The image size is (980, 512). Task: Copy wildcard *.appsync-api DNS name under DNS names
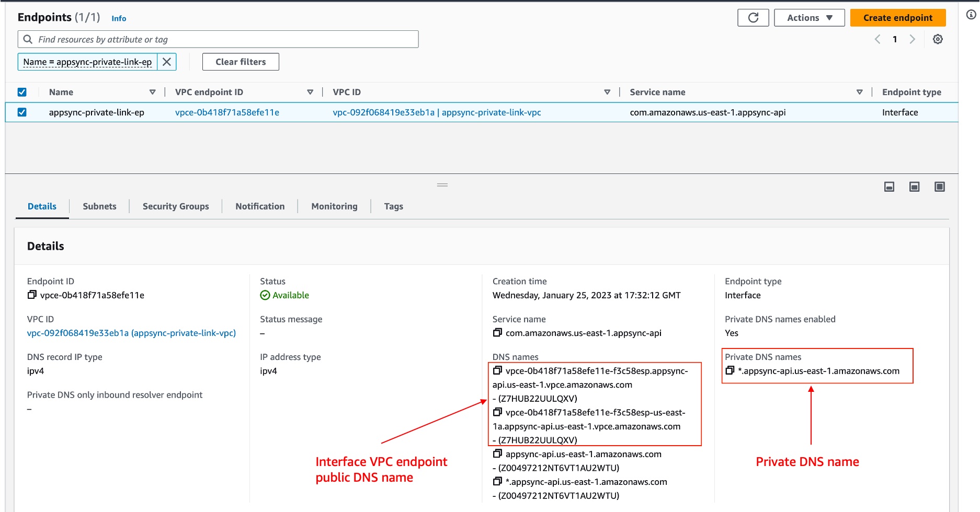point(497,481)
